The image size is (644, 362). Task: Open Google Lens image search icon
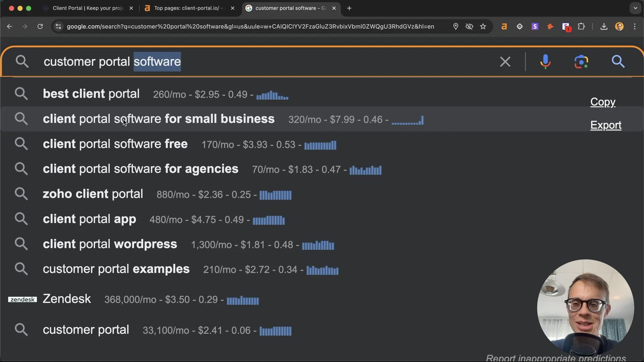(581, 62)
